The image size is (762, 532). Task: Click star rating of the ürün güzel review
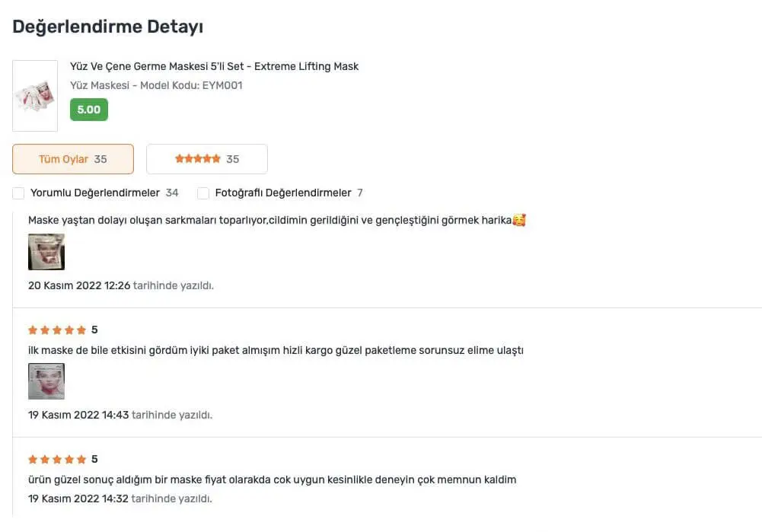point(57,460)
